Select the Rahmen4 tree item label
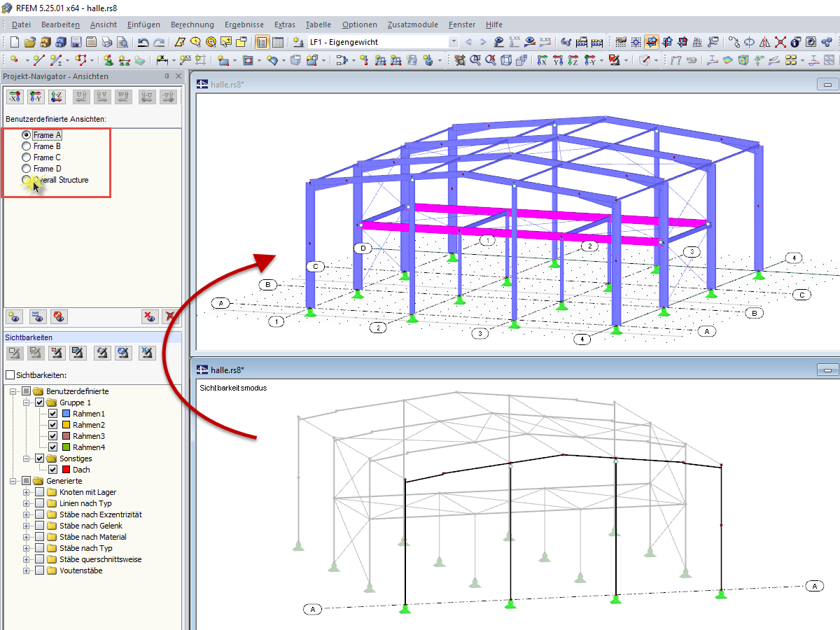This screenshot has width=840, height=630. coord(89,447)
